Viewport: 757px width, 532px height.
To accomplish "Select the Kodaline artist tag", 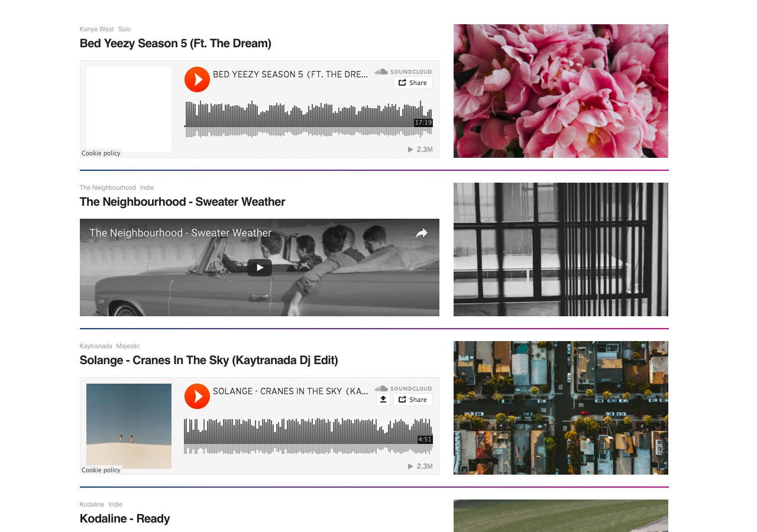I will point(92,504).
